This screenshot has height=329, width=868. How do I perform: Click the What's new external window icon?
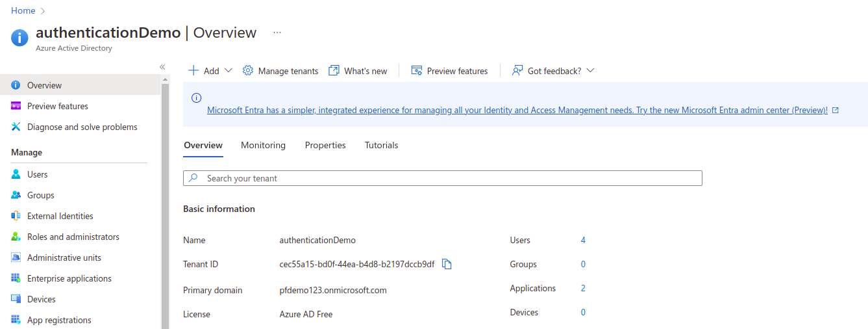[334, 70]
